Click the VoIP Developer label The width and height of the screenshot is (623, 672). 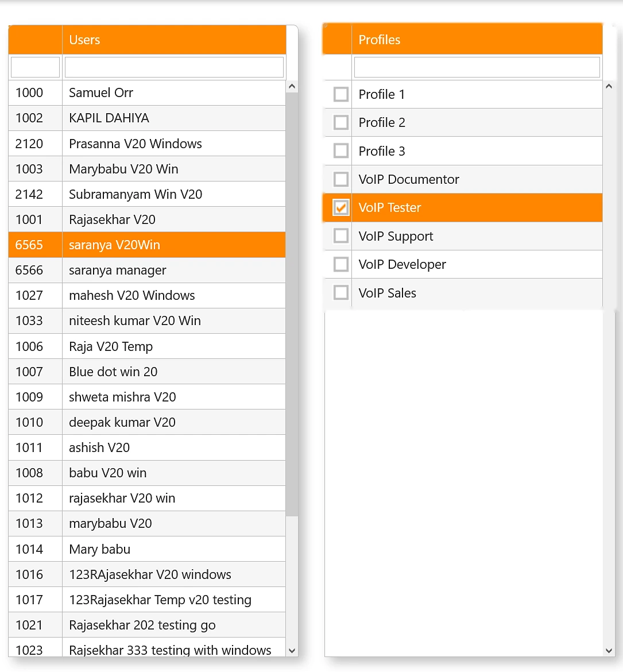pos(402,264)
